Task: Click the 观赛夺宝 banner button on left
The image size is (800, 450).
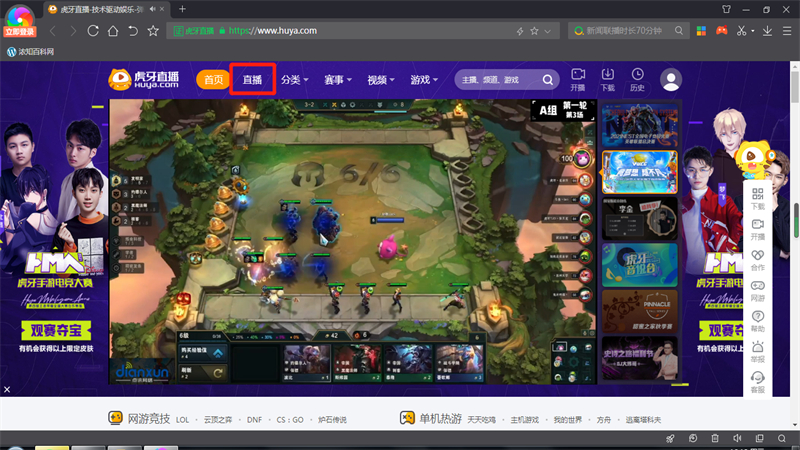Action: point(56,330)
